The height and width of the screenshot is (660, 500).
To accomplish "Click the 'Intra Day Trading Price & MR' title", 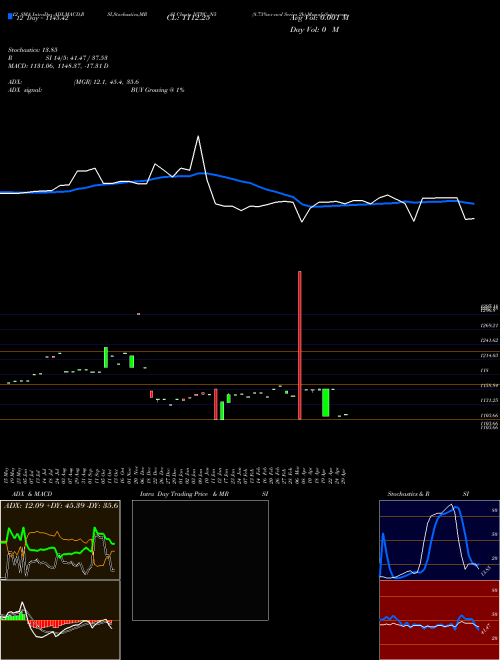I will pos(184,494).
